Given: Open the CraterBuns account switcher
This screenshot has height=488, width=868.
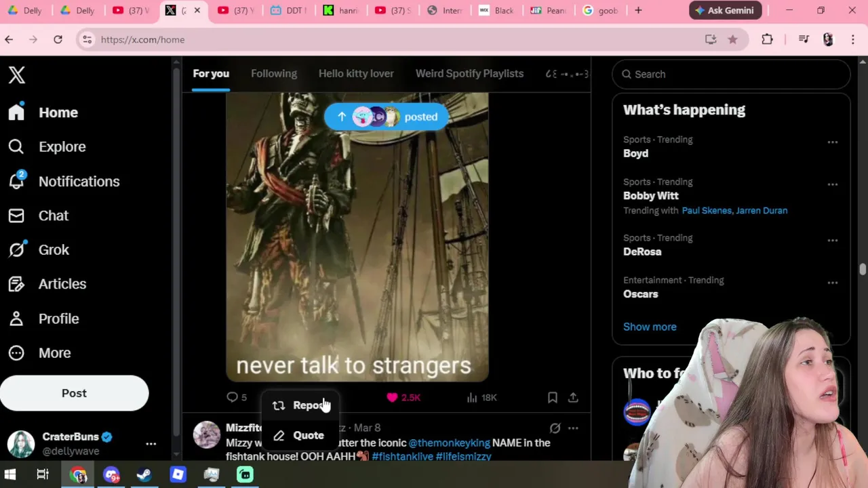Looking at the screenshot, I should pyautogui.click(x=81, y=444).
